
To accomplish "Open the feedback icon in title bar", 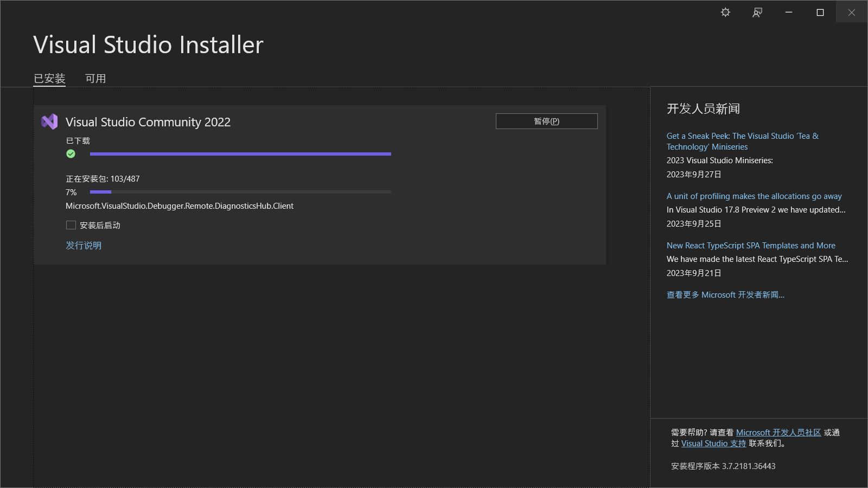I will coord(757,12).
